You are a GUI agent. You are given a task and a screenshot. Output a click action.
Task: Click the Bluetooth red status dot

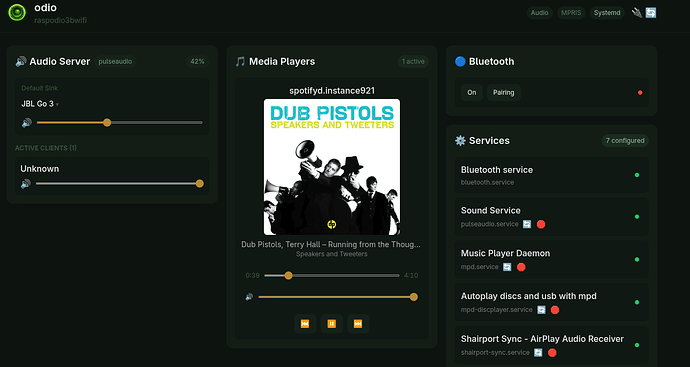[x=640, y=92]
